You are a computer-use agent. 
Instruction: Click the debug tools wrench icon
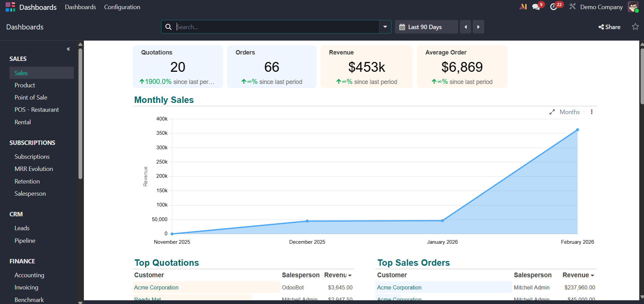click(572, 7)
